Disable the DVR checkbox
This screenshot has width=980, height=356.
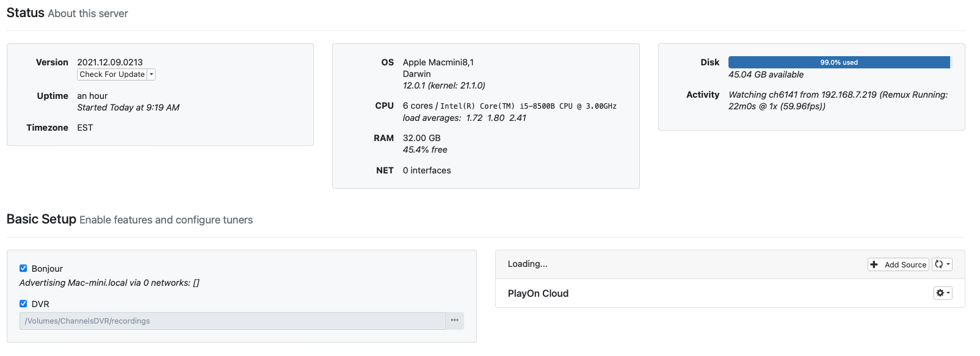[23, 303]
